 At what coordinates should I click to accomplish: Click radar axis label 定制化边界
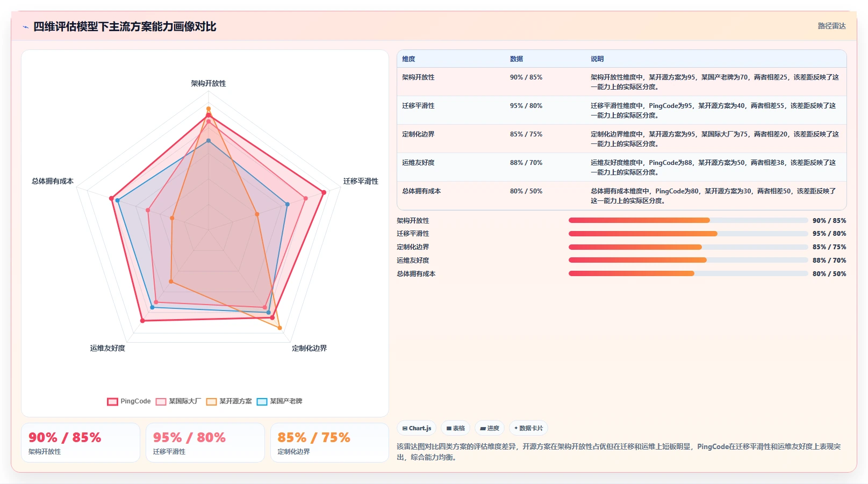pos(309,348)
